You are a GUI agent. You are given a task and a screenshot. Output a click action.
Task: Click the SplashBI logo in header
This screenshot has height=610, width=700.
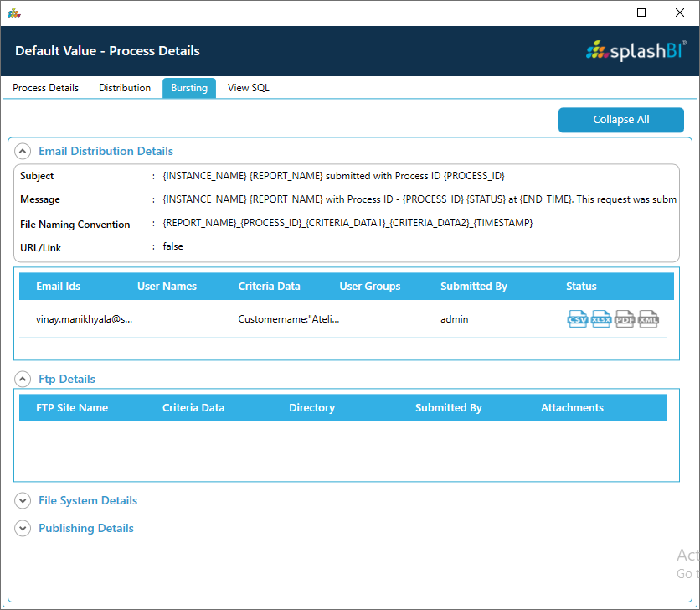pos(636,50)
